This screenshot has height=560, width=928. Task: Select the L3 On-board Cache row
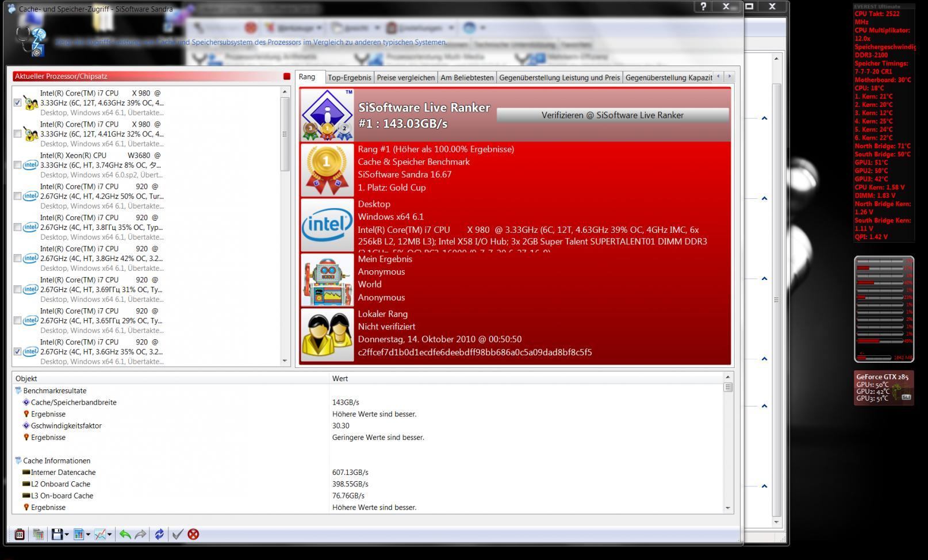pyautogui.click(x=368, y=496)
